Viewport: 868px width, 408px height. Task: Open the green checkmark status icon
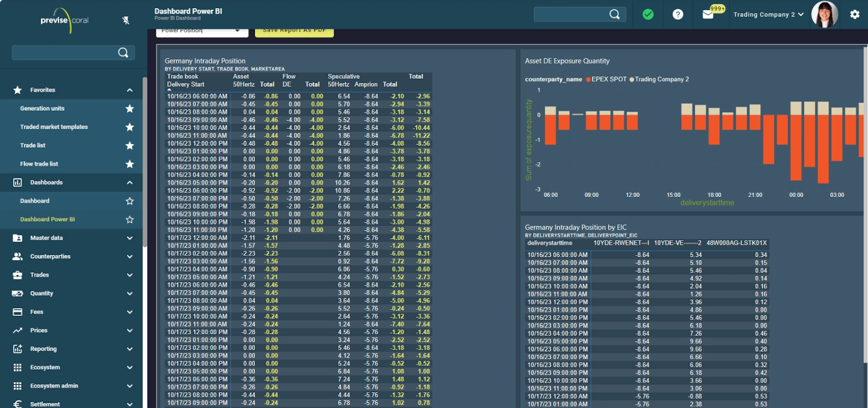[x=648, y=14]
